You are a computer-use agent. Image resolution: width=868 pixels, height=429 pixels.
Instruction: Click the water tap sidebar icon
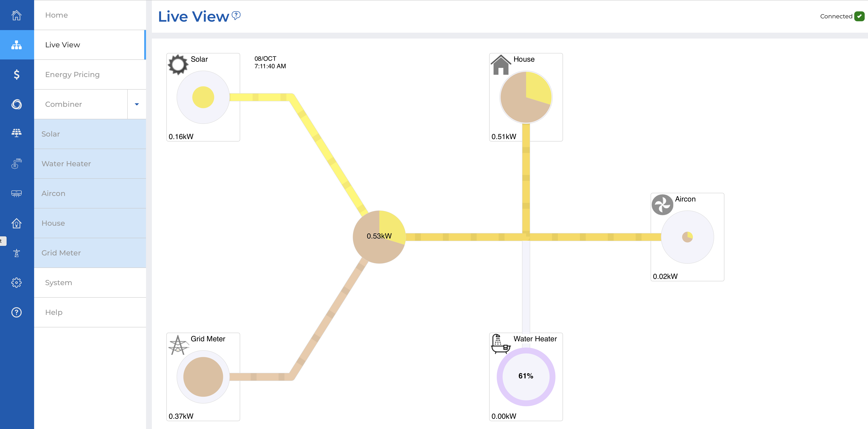[x=17, y=163]
